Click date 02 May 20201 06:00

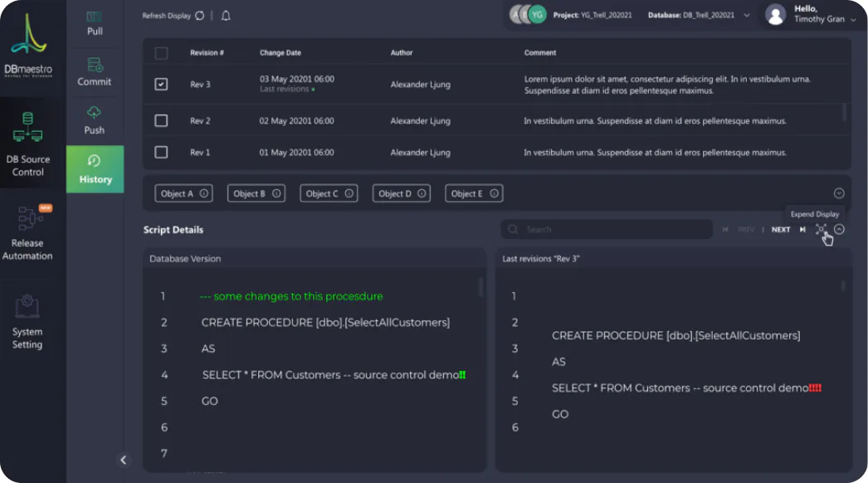pos(297,121)
